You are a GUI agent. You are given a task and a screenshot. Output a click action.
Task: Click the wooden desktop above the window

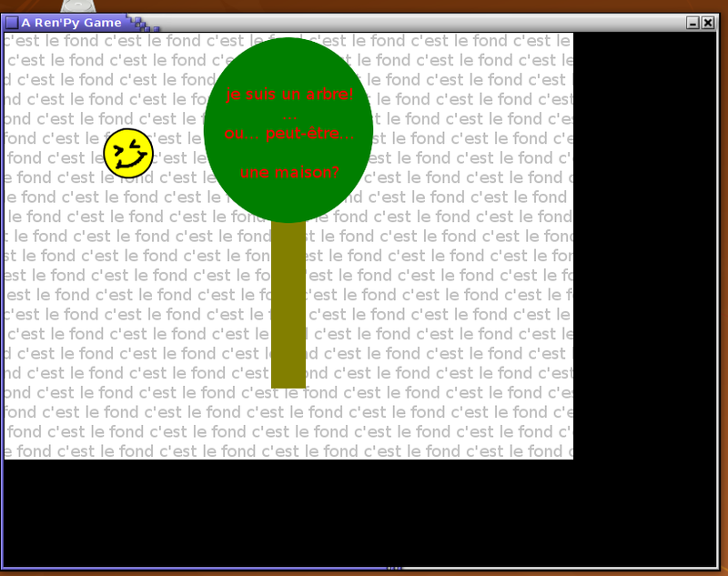click(364, 6)
